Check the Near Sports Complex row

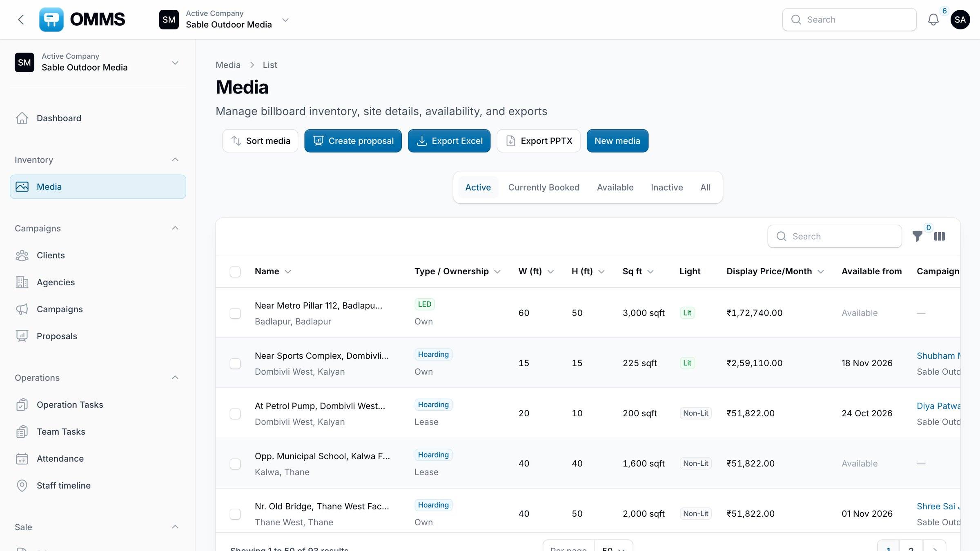235,364
